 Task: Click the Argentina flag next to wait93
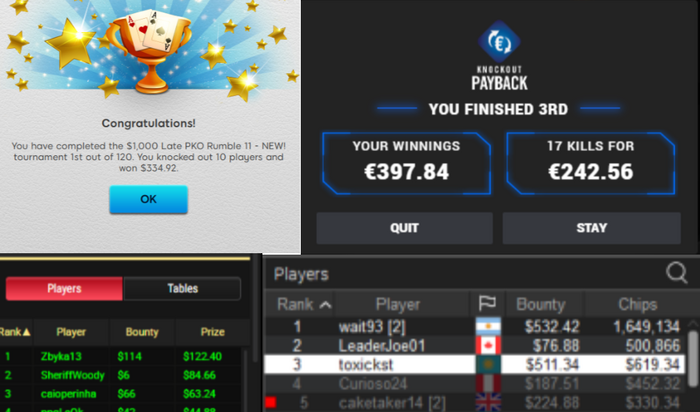[x=488, y=327]
